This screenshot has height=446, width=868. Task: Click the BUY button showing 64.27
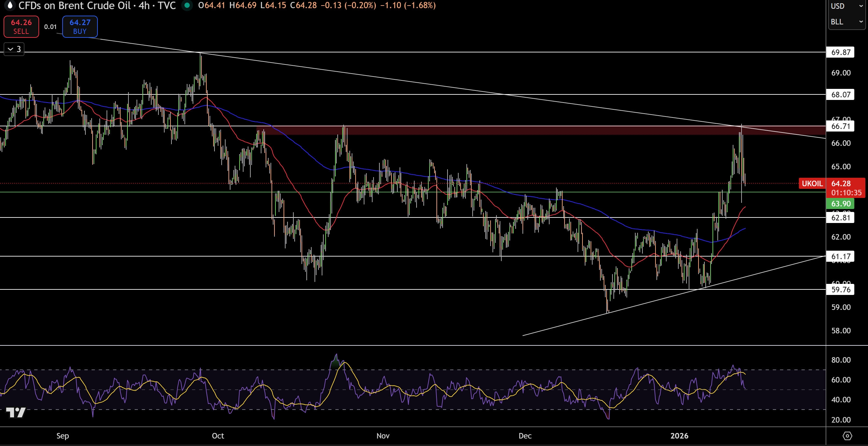tap(80, 26)
